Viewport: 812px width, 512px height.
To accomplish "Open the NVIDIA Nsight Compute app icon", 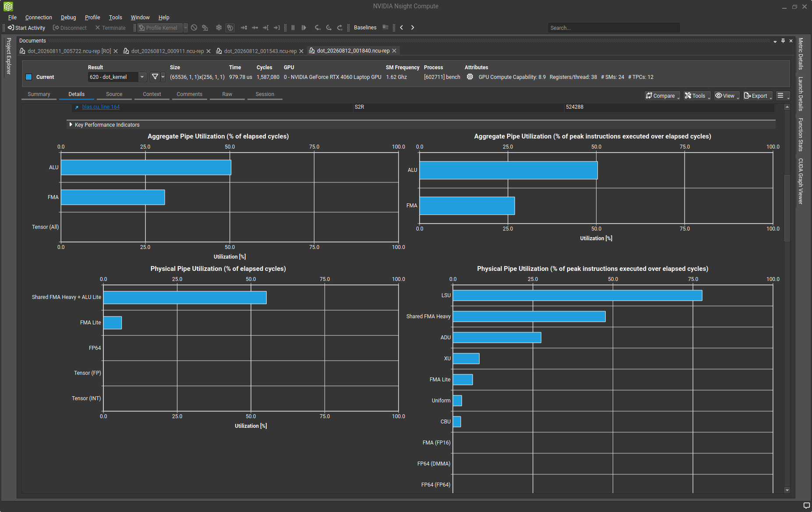I will point(8,6).
